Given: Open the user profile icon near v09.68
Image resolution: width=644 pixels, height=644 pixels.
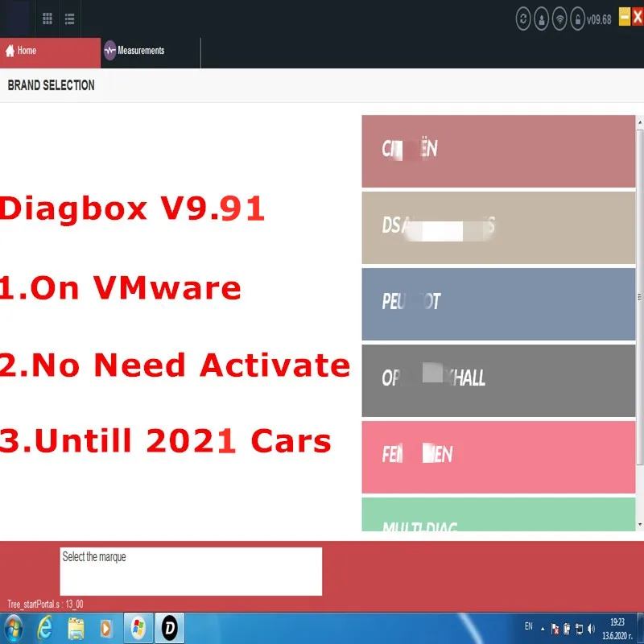Looking at the screenshot, I should click(540, 19).
